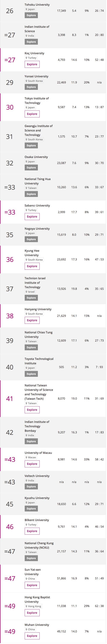107x644 pixels.
Task: Open the University of Macau link
Action: [x=38, y=453]
